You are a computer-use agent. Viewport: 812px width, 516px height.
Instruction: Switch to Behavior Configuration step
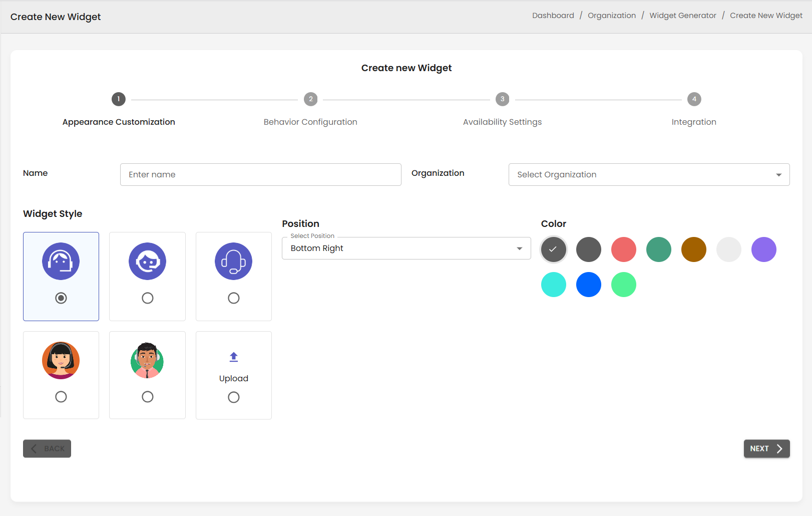(310, 122)
